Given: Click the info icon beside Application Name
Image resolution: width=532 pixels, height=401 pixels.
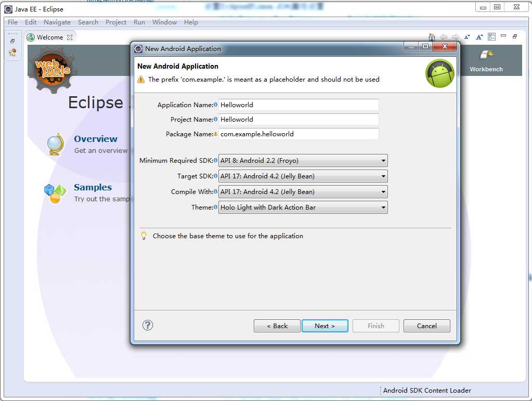Looking at the screenshot, I should pos(215,105).
